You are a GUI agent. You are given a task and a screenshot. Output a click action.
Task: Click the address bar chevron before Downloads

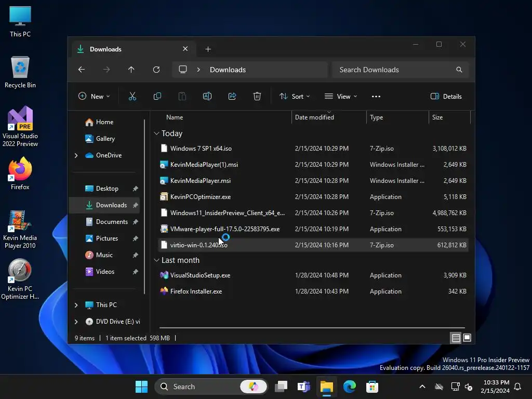(198, 70)
